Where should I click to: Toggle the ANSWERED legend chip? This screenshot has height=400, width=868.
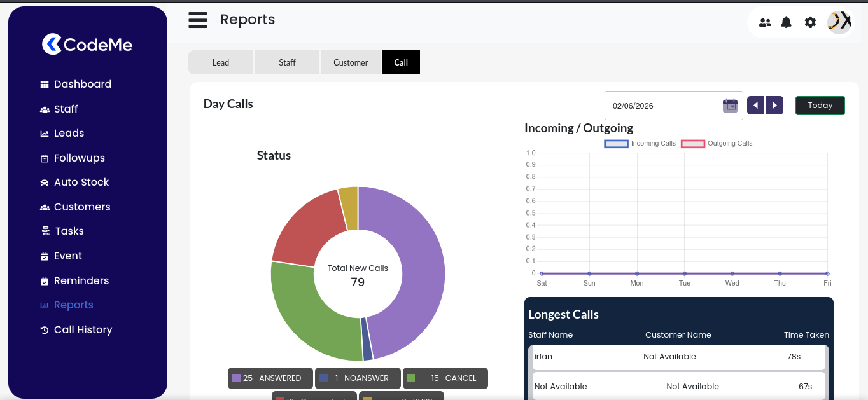point(270,378)
